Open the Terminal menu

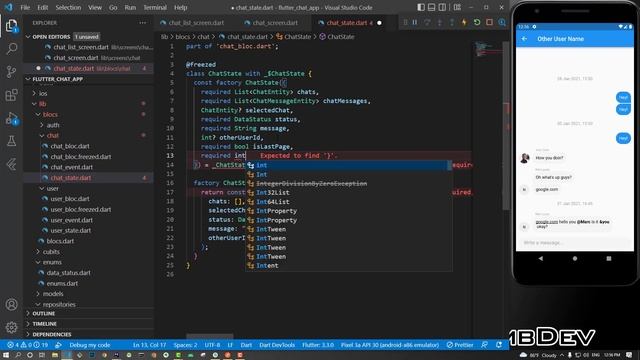(x=155, y=7)
